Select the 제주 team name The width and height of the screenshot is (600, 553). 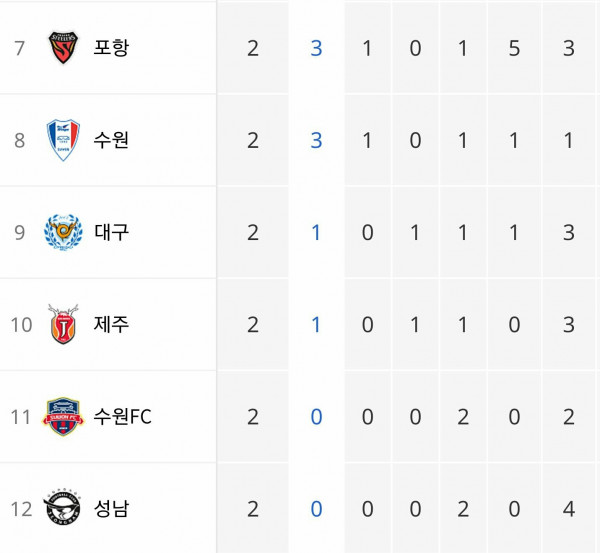coord(111,325)
